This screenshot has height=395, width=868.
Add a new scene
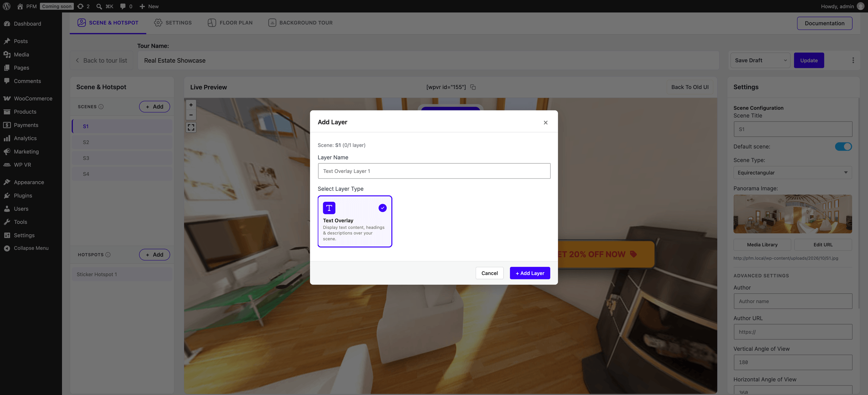coord(154,106)
